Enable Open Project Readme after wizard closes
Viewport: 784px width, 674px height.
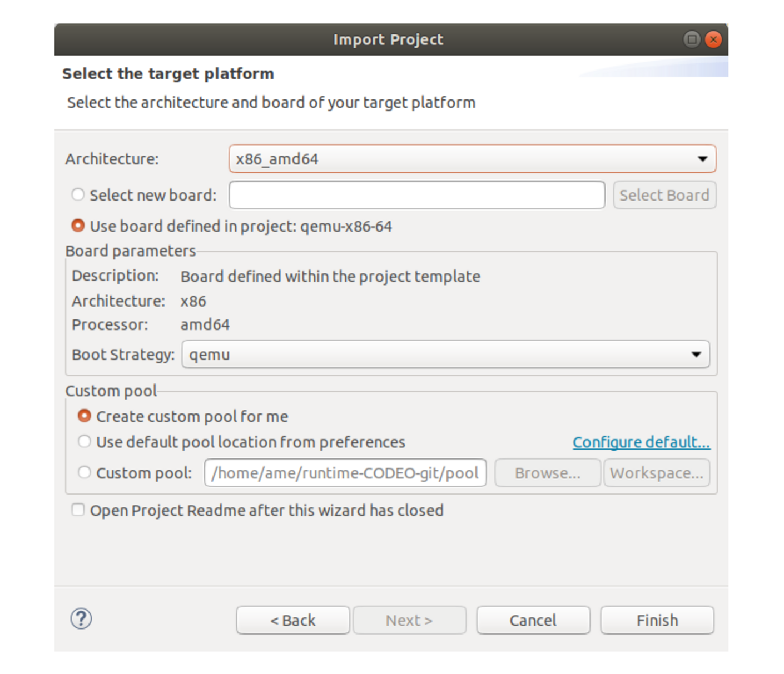pos(77,510)
